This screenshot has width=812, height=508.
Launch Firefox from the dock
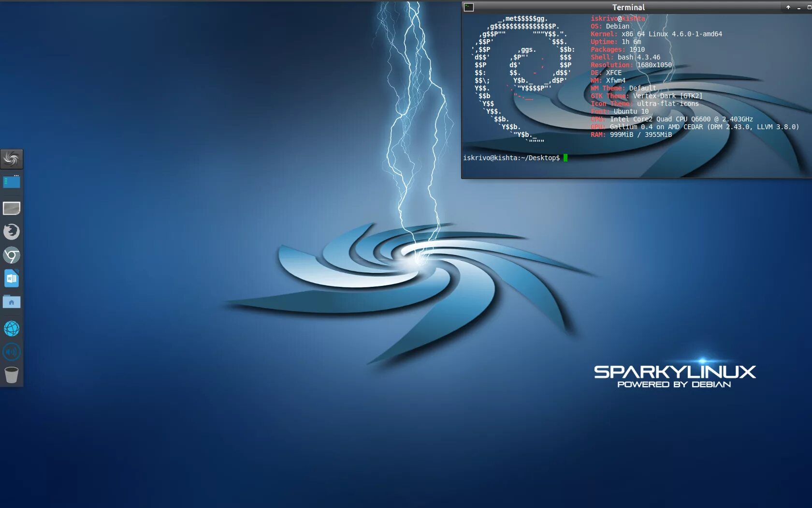[x=12, y=232]
